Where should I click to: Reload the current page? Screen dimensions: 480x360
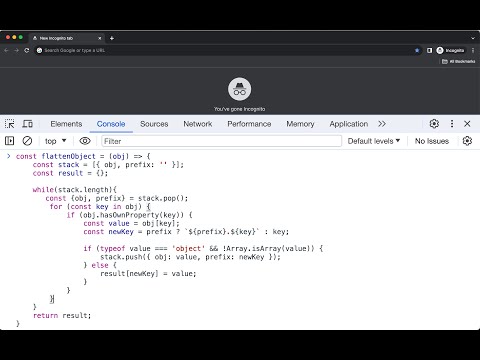pyautogui.click(x=27, y=50)
